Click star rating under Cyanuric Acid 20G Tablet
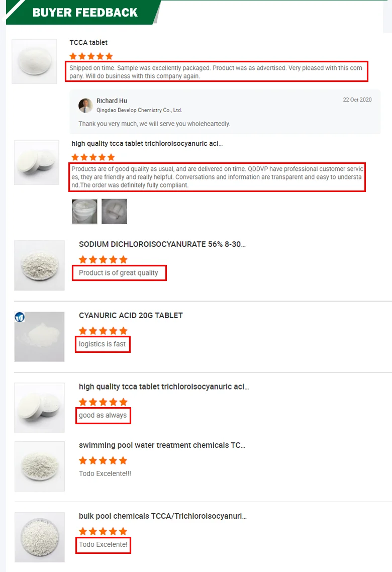Viewport: 392px width, 572px height. click(103, 331)
